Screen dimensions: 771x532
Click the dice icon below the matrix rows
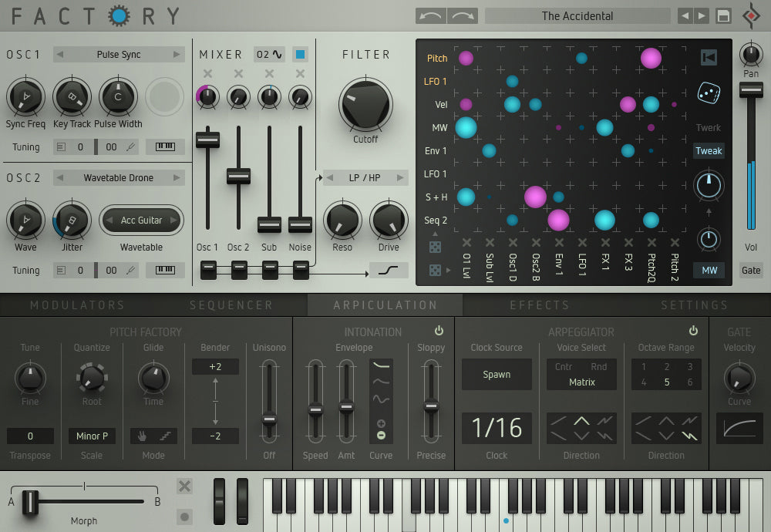[436, 245]
